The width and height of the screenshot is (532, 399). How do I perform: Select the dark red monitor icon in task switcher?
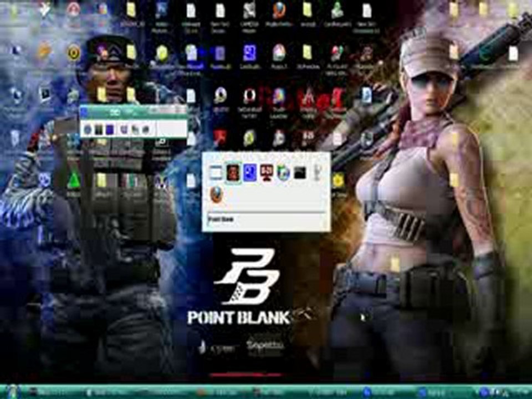[x=267, y=173]
